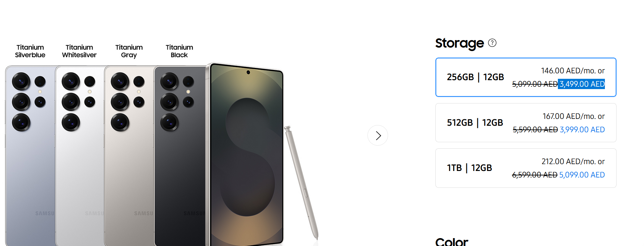Click the Titanium Black phone image
Screen dimensions: 644x246
180,156
